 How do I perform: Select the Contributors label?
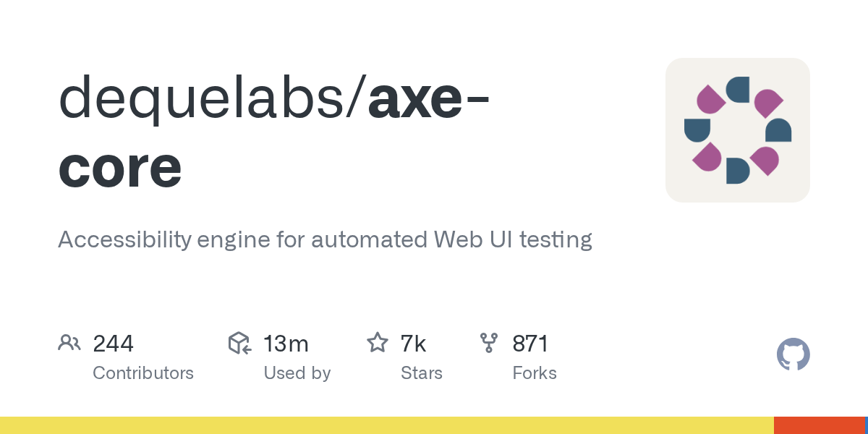tap(143, 373)
